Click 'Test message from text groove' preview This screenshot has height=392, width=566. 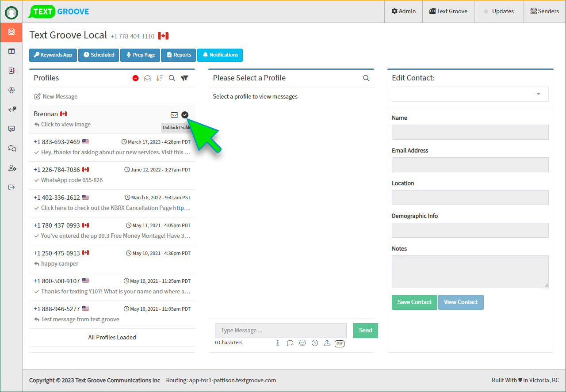[80, 320]
